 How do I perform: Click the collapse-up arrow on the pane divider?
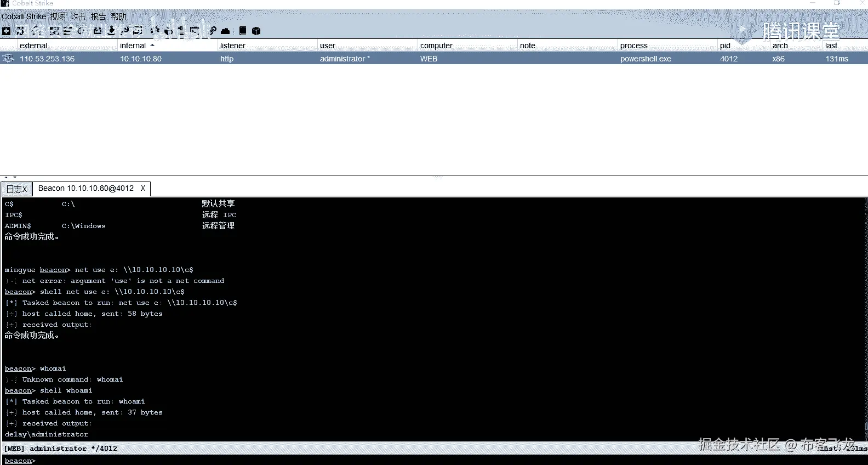point(6,178)
